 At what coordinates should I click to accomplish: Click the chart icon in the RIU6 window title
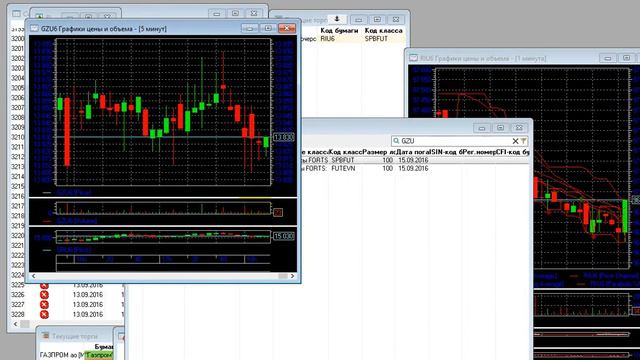click(413, 58)
